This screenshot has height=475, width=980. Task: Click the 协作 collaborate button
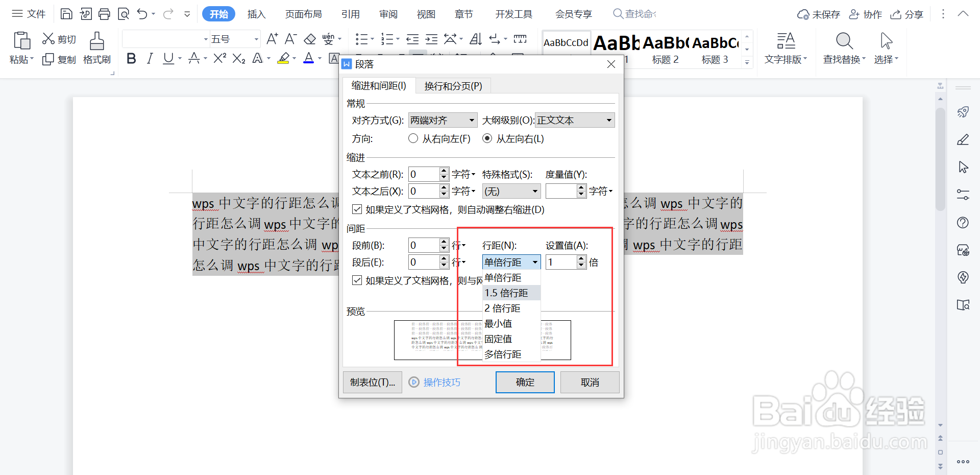point(866,14)
